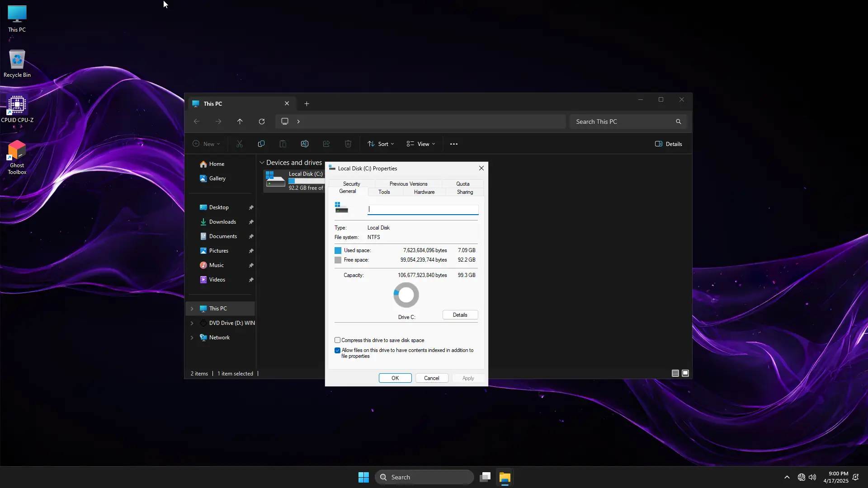Click the Details button beside Drive C
The height and width of the screenshot is (488, 868).
click(x=459, y=314)
